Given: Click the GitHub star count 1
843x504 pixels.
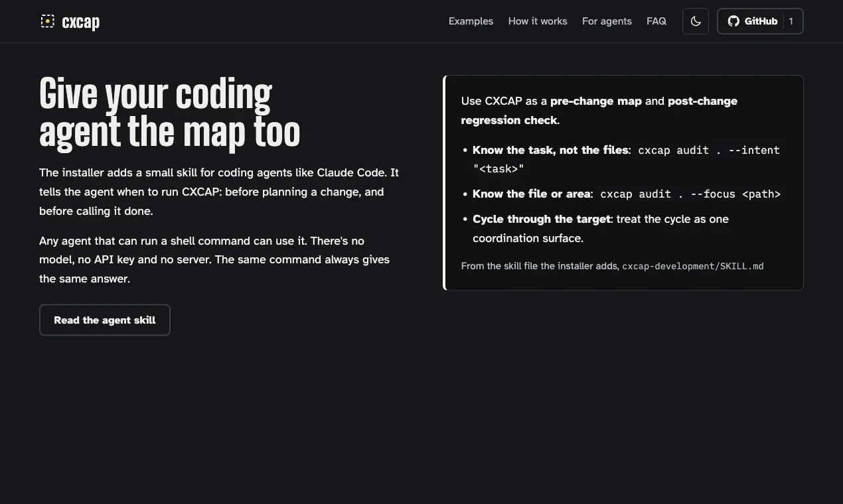Looking at the screenshot, I should click(x=791, y=21).
